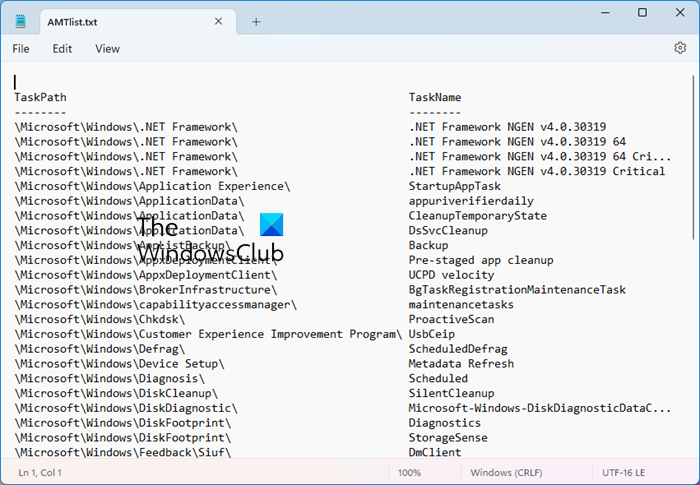Viewport: 700px width, 485px height.
Task: Click the Metadata Refresh text
Action: 461,364
